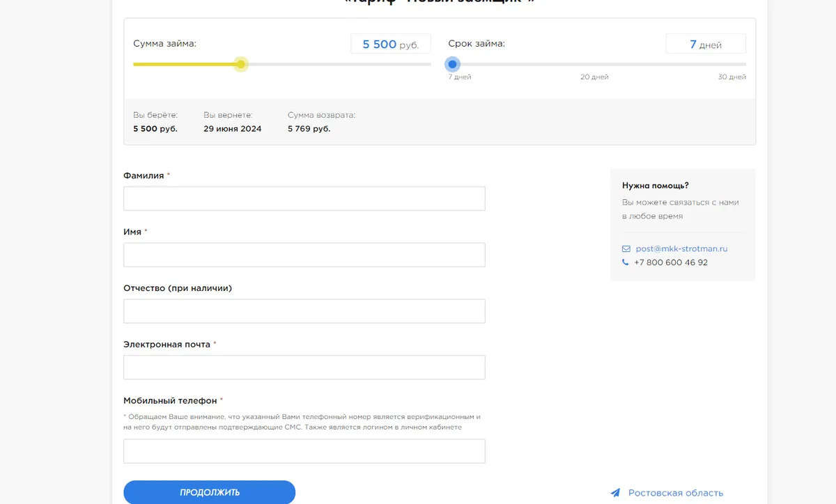The height and width of the screenshot is (504, 836).
Task: Focus the Имя input field
Action: tap(304, 255)
